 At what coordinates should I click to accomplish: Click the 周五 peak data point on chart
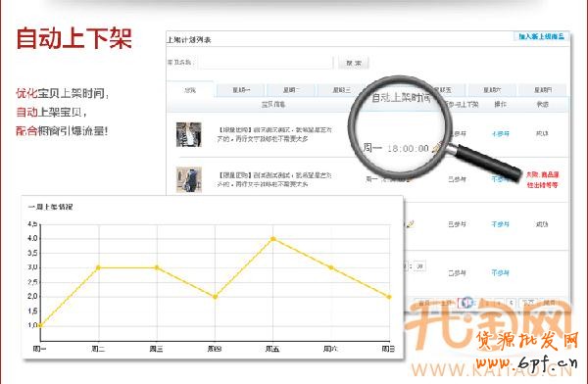coord(273,239)
